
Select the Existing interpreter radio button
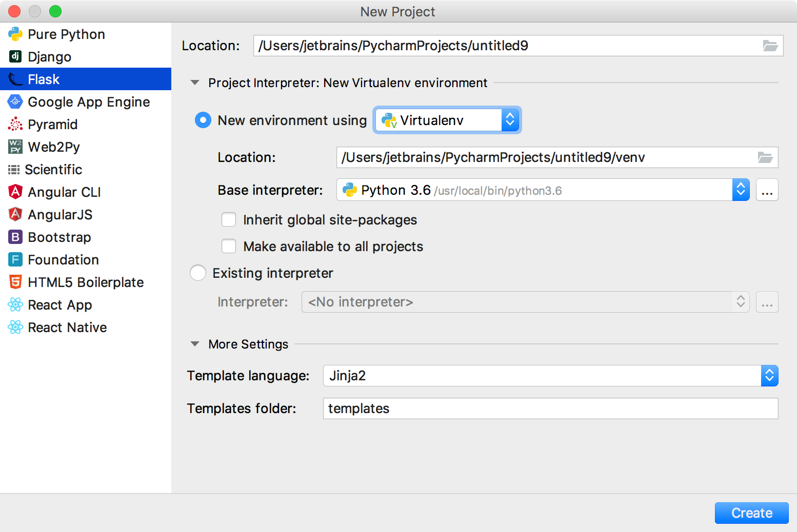[198, 273]
